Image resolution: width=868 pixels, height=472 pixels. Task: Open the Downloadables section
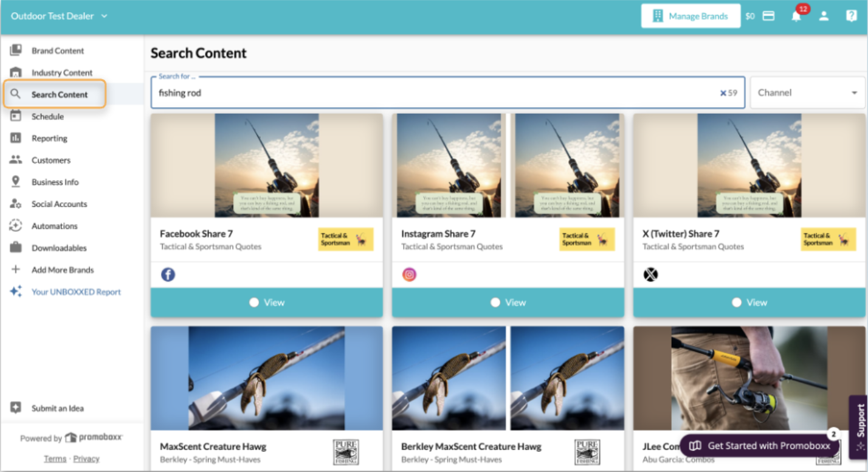coord(57,248)
